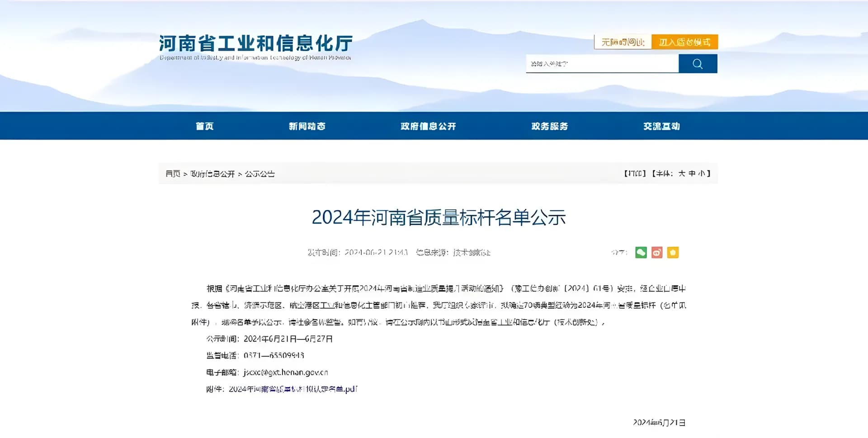Click the 公示时间 2024年6月21日—6月27日 line

(x=269, y=339)
